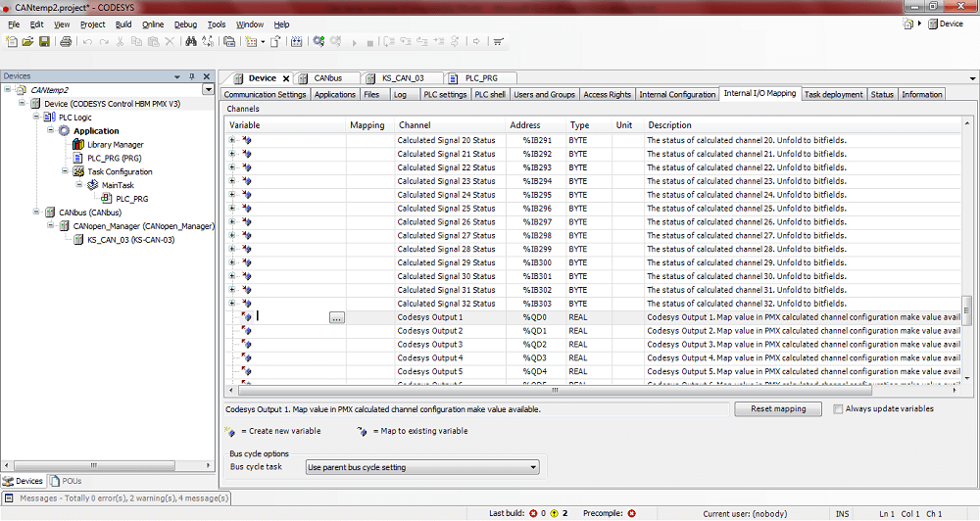The width and height of the screenshot is (980, 521).
Task: Collapse the Task Configuration node
Action: (65, 171)
